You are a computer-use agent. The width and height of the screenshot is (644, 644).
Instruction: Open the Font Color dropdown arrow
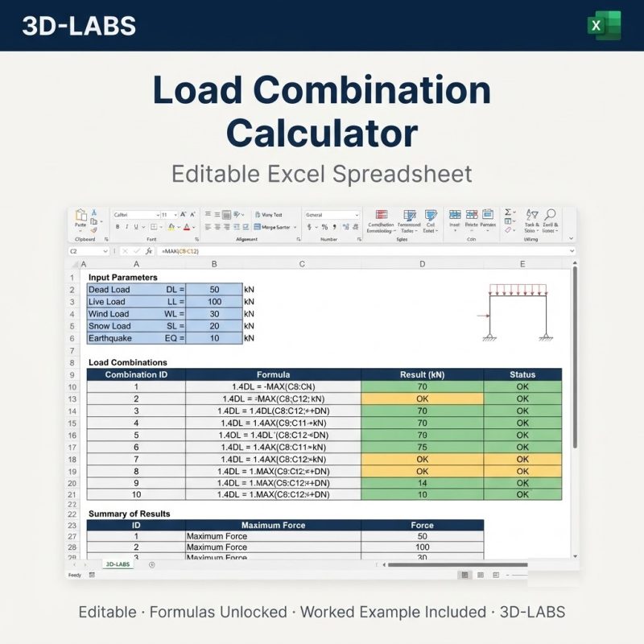[194, 227]
